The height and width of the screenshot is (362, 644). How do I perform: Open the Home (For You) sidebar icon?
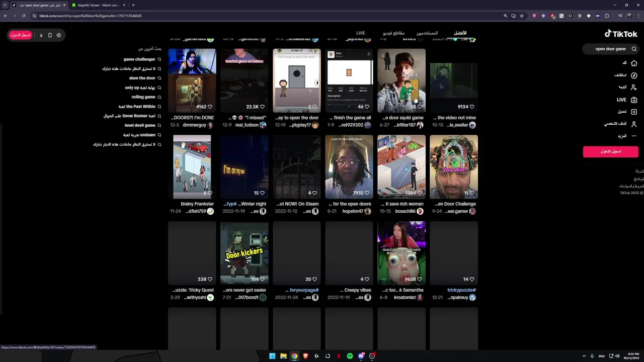pos(634,63)
